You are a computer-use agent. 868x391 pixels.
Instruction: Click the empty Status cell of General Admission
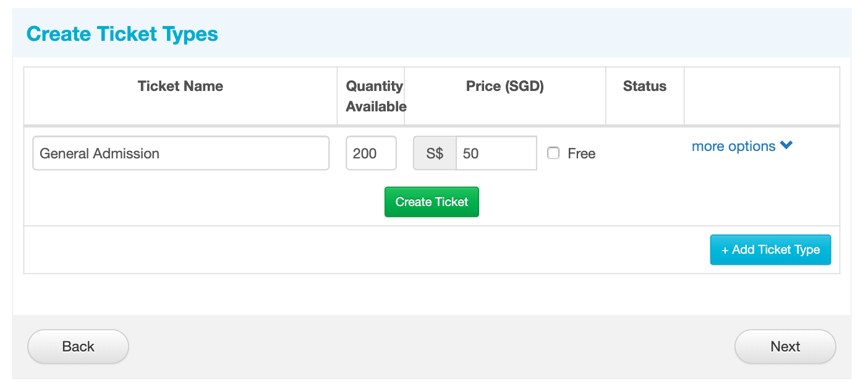(x=645, y=153)
